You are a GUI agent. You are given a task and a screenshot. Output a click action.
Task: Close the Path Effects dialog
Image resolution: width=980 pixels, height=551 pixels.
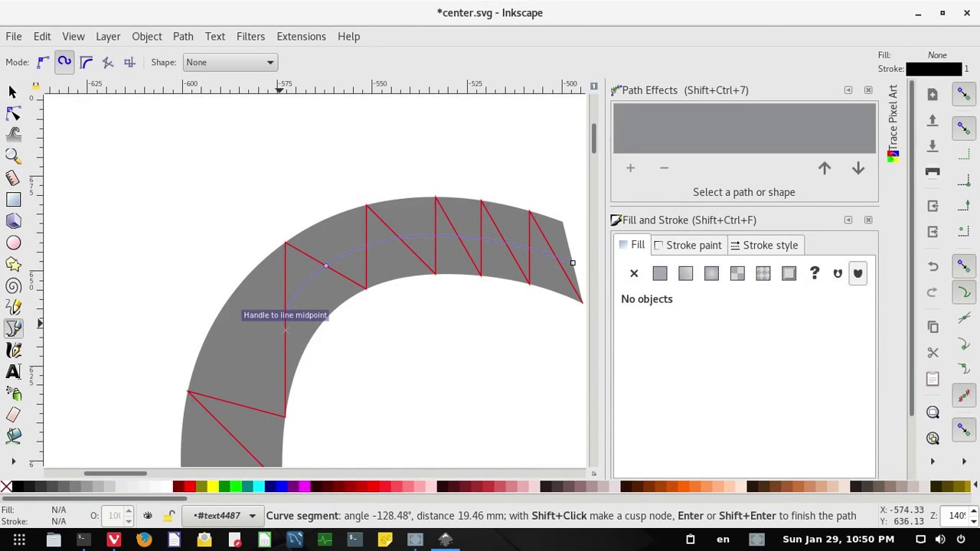868,90
